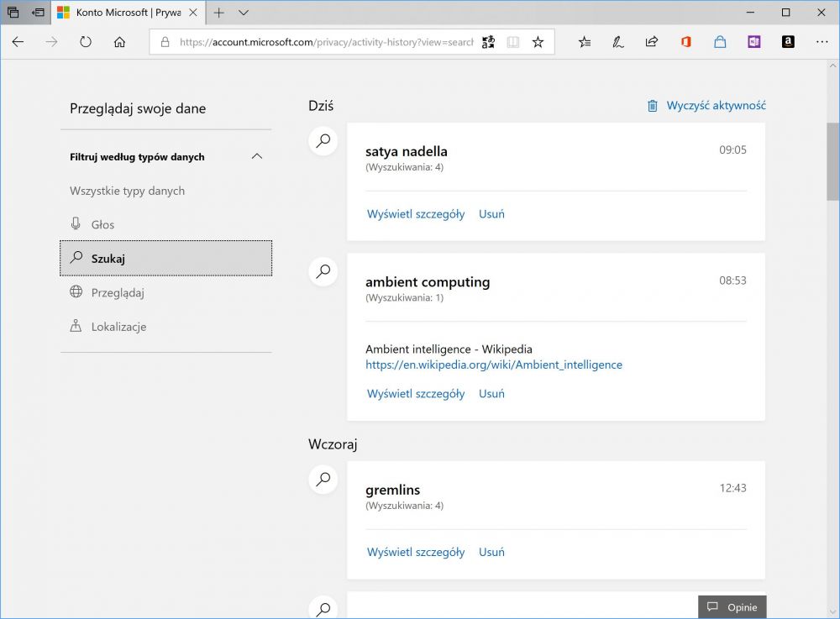Click the search icon beside gremlins
Viewport: 840px width, 619px height.
[x=323, y=480]
